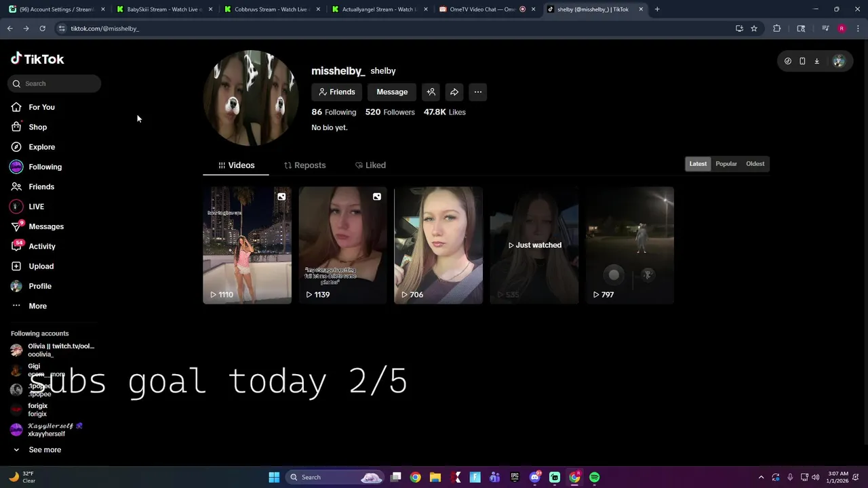Click the TikTok search field

(x=54, y=83)
